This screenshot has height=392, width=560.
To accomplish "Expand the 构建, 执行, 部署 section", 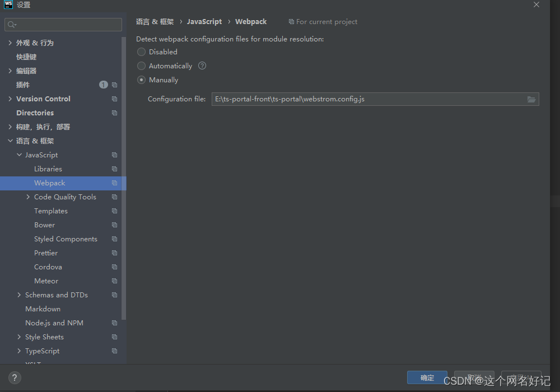I will click(x=10, y=127).
